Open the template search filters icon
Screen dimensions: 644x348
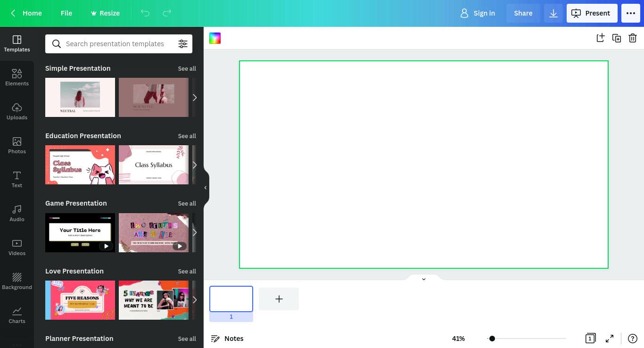[x=183, y=44]
